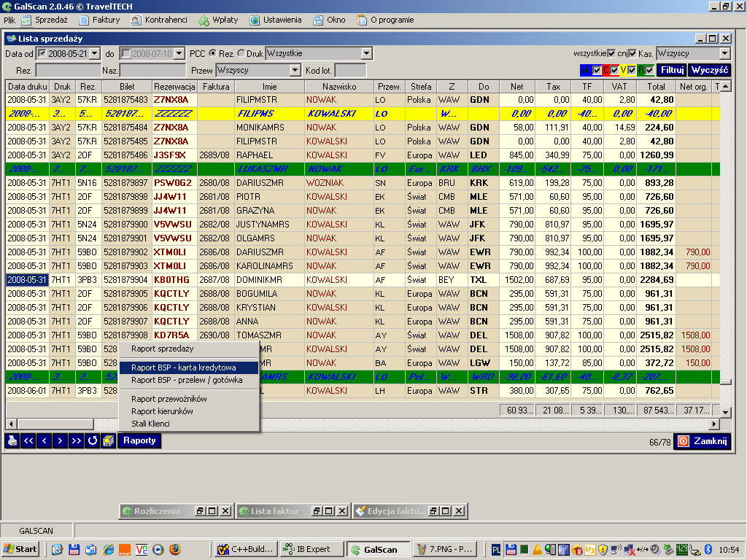The image size is (747, 560).
Task: Enable the 'do' end date checkbox
Action: tap(125, 53)
